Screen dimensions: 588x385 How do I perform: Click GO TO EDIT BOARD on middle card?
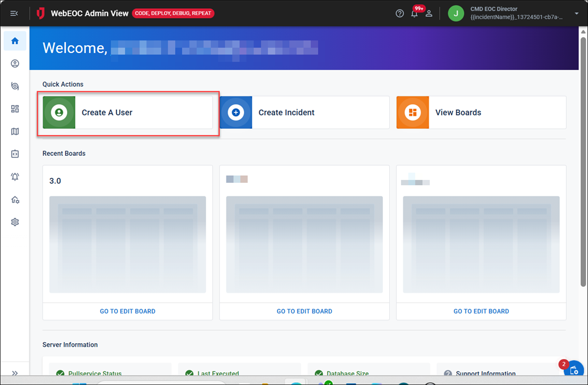pyautogui.click(x=305, y=311)
